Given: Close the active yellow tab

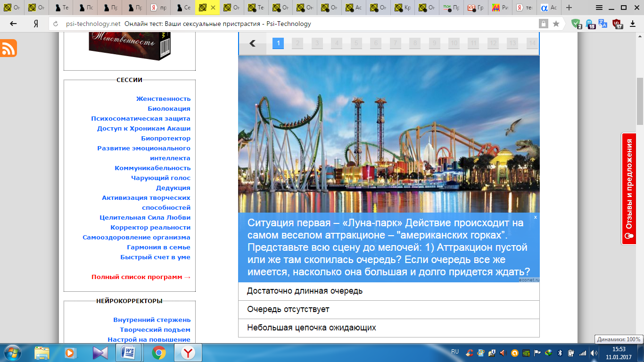Looking at the screenshot, I should [213, 8].
